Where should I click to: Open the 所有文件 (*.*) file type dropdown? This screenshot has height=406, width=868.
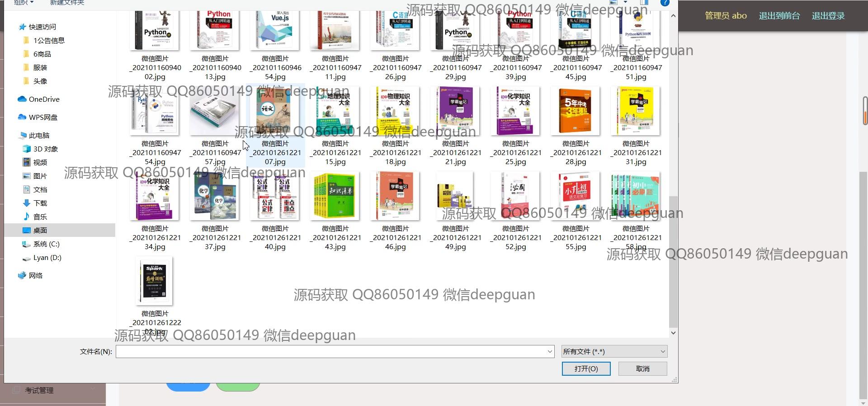click(614, 351)
